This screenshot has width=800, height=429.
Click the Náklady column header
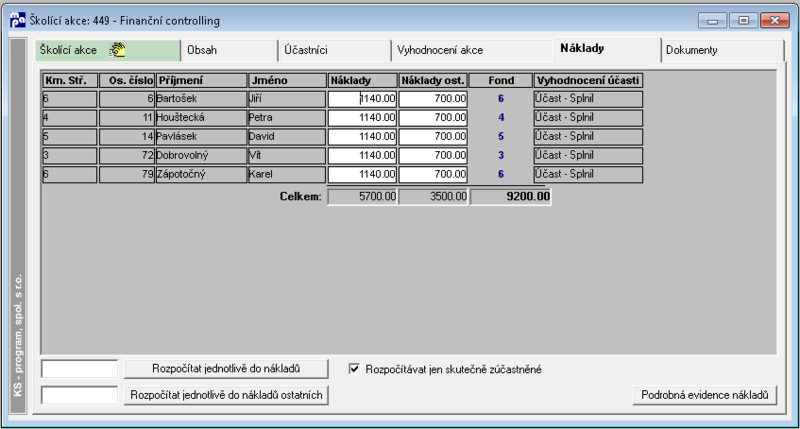[x=362, y=81]
